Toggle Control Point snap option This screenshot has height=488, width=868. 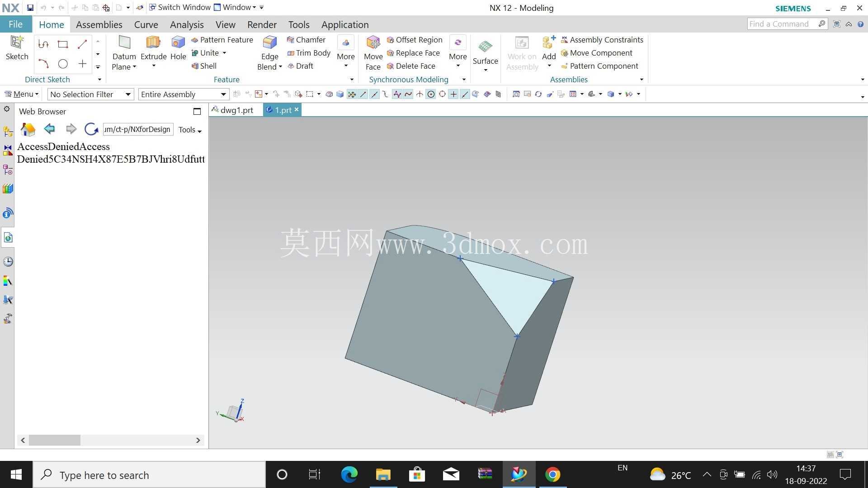coord(386,94)
